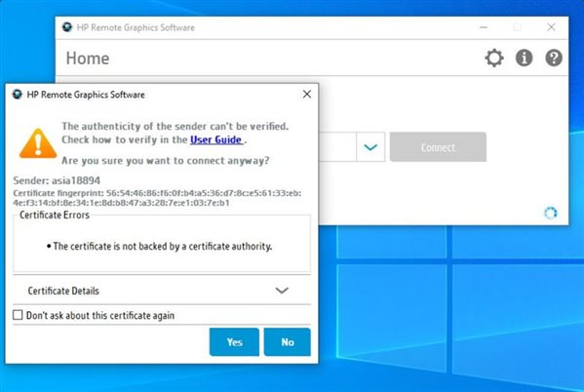Click the greyed Connect button
Screen dimensions: 584x392
[x=438, y=147]
